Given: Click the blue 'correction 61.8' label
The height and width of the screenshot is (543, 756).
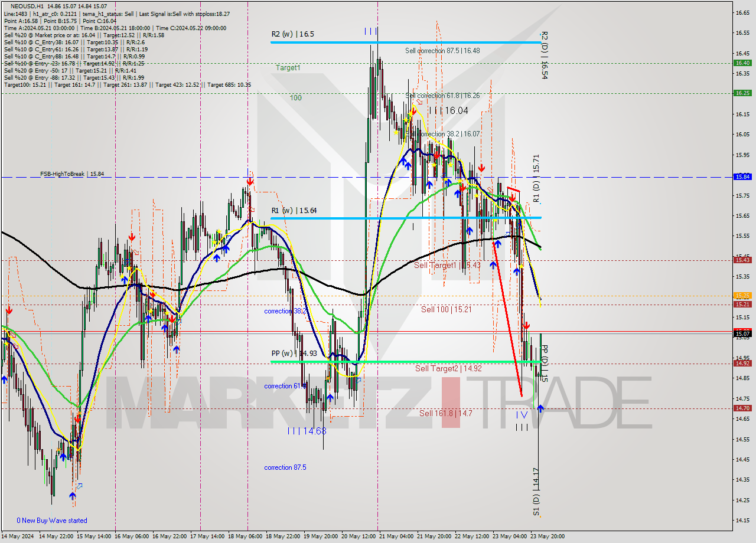Looking at the screenshot, I should click(x=285, y=386).
